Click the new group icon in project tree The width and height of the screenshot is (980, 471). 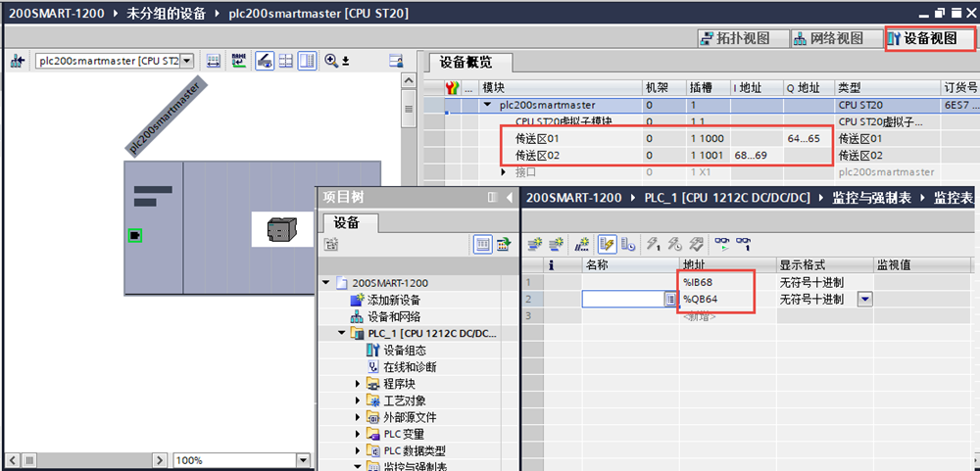(331, 246)
